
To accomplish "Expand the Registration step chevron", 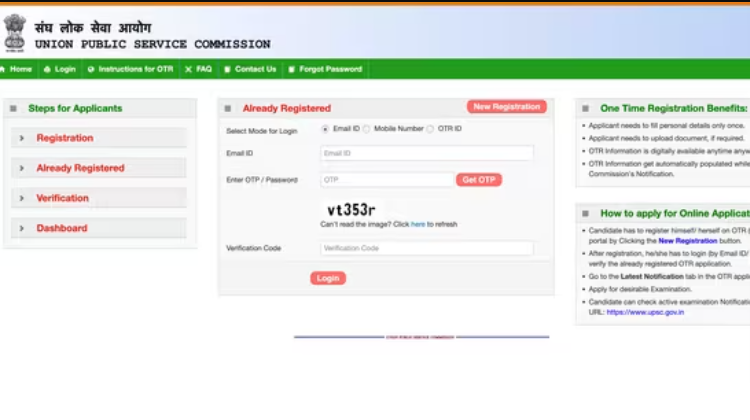I will 22,138.
